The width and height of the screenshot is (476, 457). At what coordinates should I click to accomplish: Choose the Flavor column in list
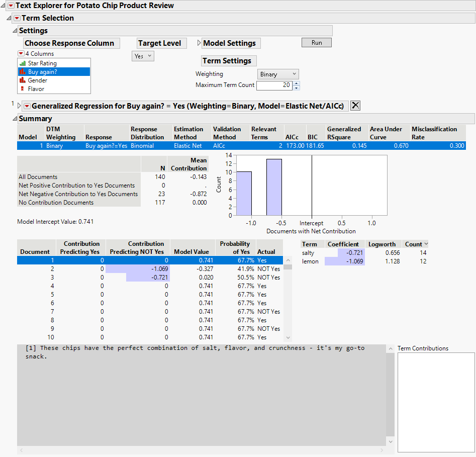point(36,89)
